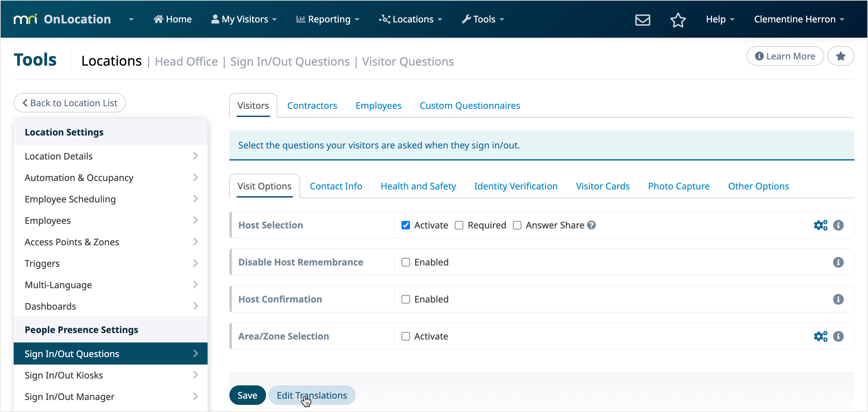Open Sign In/Out Manager in sidebar
Screen dimensions: 868x412
click(x=110, y=396)
